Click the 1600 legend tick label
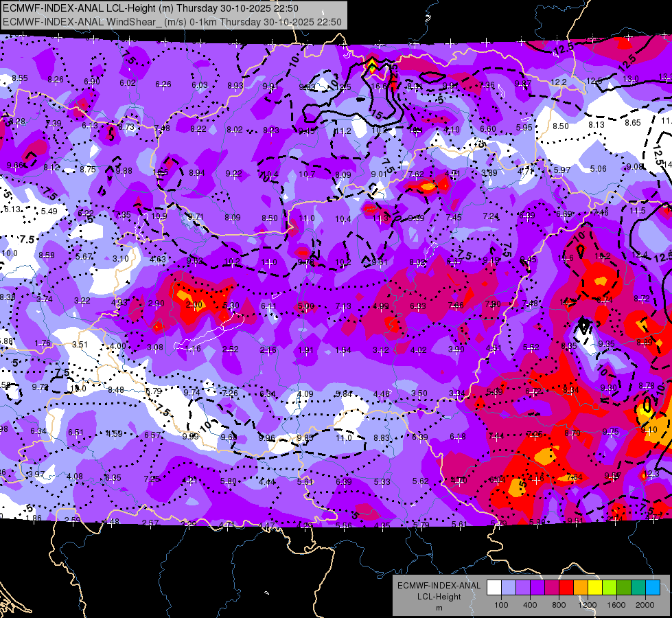This screenshot has height=618, width=672. click(x=616, y=605)
